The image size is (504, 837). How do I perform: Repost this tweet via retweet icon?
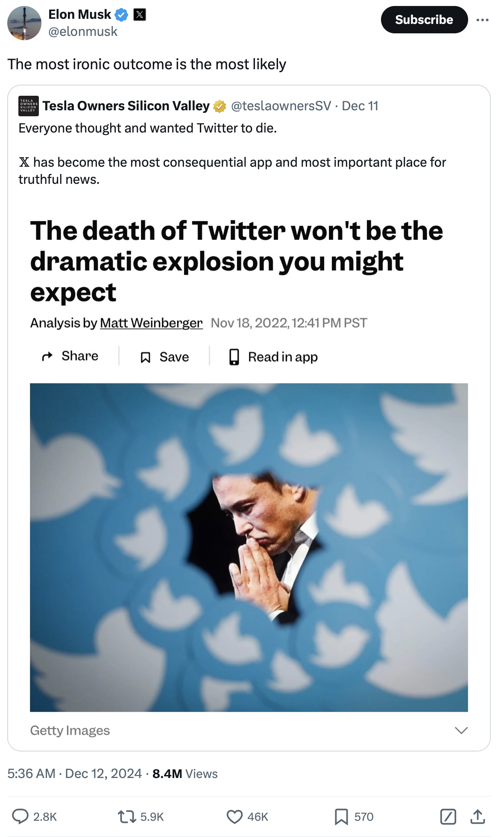(x=126, y=816)
